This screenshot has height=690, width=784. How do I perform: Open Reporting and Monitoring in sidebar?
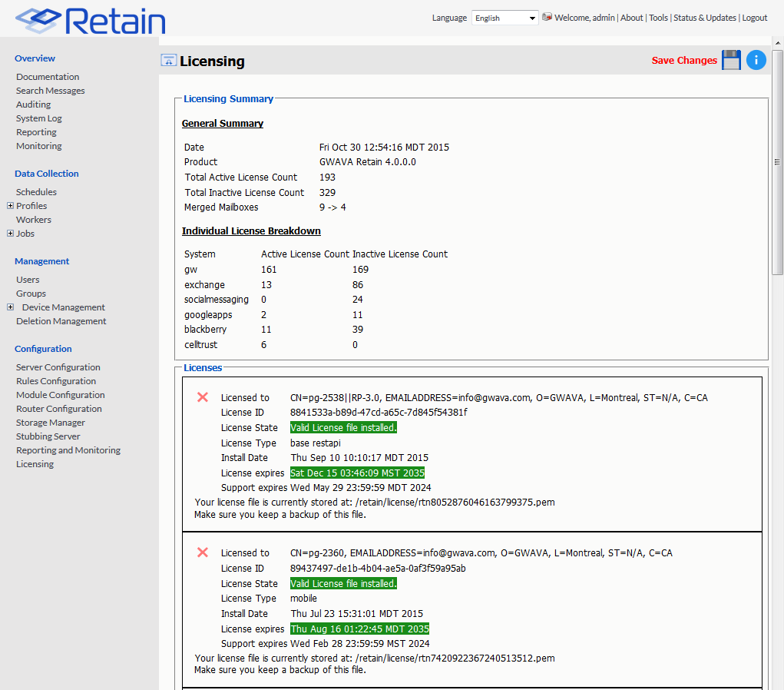[x=68, y=450]
